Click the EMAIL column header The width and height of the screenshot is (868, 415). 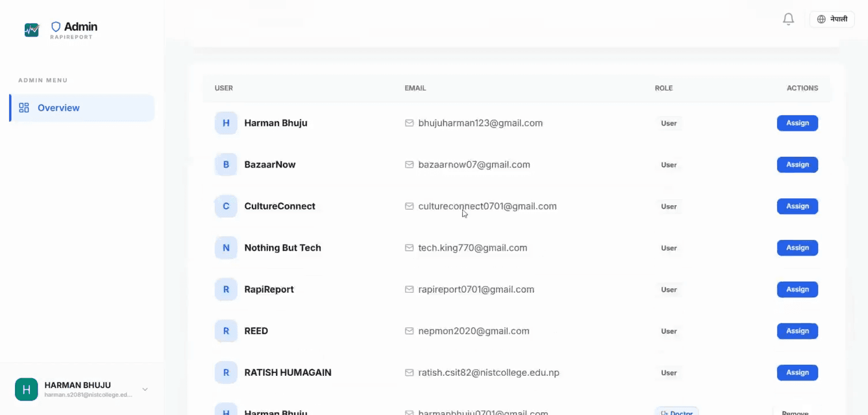click(415, 88)
